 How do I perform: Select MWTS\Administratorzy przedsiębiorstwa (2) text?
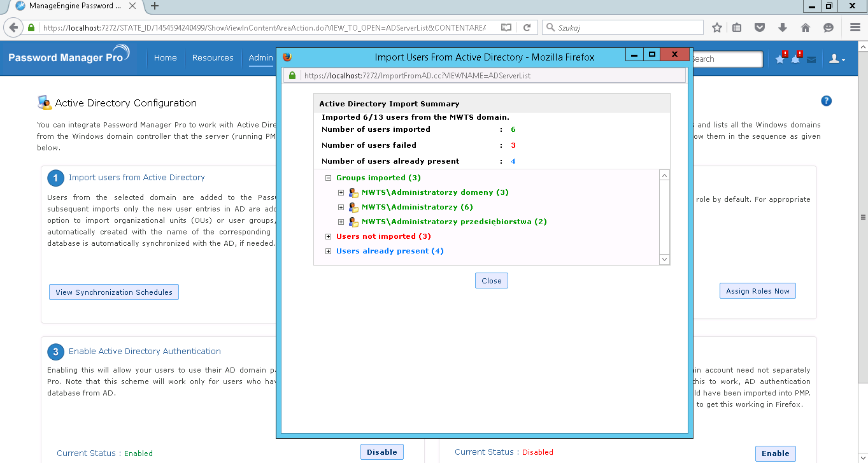[454, 222]
